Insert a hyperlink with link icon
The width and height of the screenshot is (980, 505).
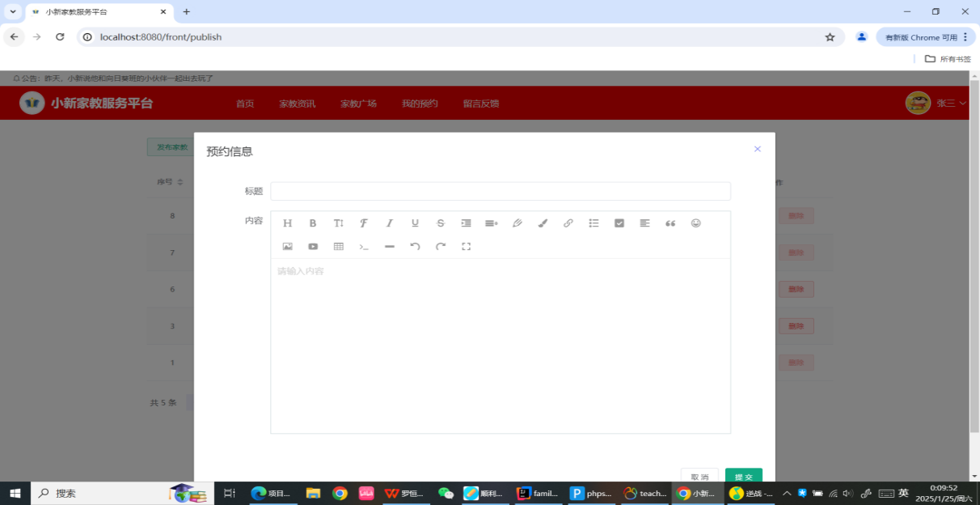click(568, 223)
